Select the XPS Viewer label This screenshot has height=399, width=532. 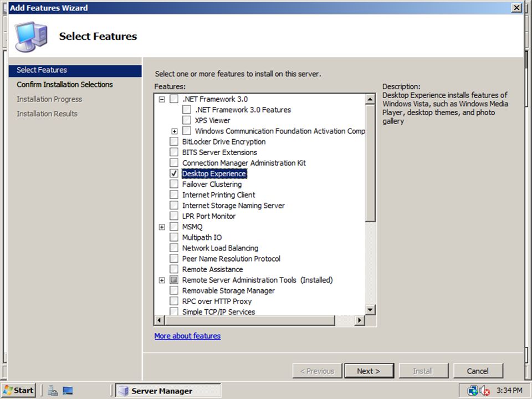click(x=212, y=120)
